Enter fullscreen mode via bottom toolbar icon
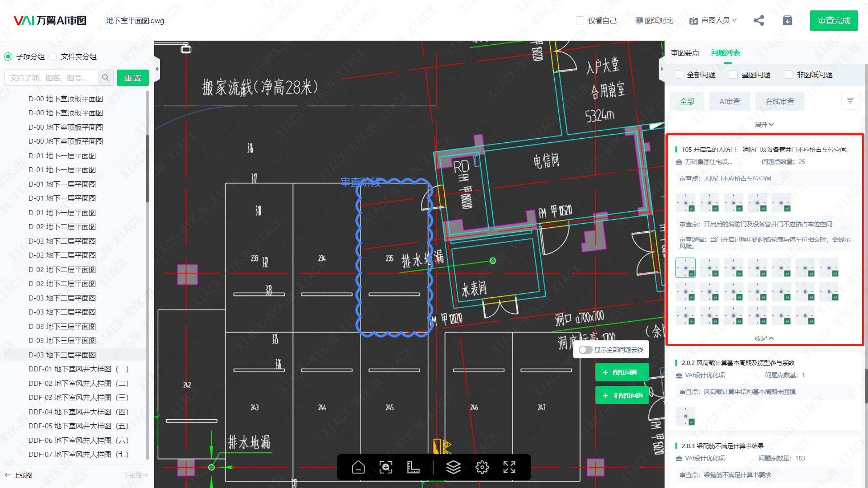868x488 pixels. (x=509, y=467)
